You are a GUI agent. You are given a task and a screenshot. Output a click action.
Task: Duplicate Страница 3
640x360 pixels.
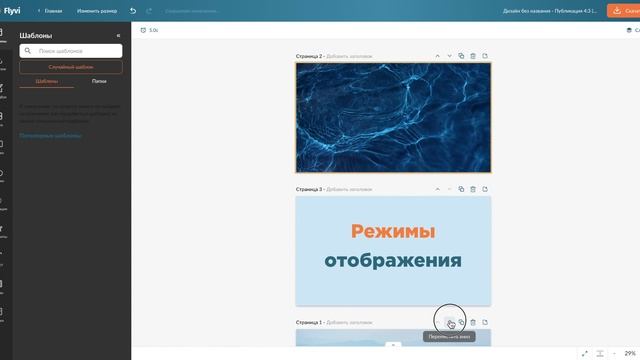[461, 189]
